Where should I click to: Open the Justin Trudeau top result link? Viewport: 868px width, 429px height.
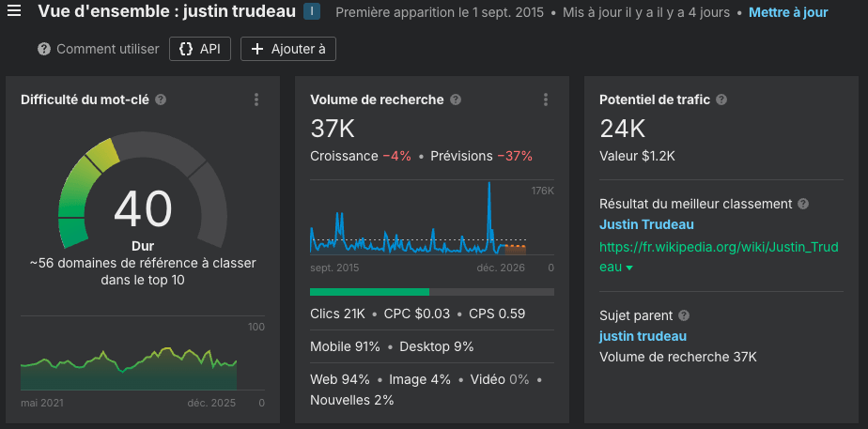(646, 224)
